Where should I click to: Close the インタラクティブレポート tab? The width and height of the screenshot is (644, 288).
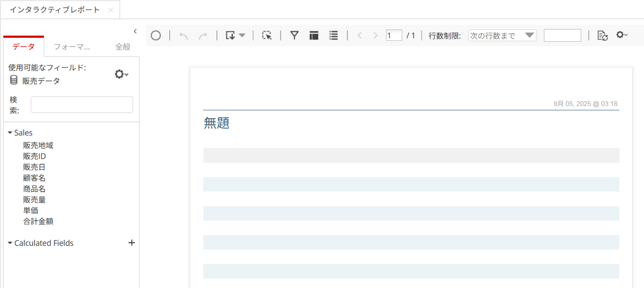click(111, 10)
